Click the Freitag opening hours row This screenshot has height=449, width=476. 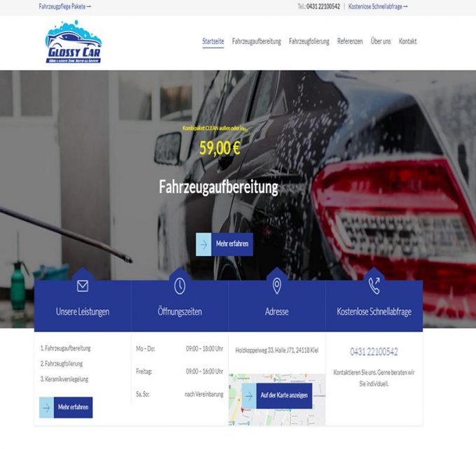pyautogui.click(x=180, y=371)
